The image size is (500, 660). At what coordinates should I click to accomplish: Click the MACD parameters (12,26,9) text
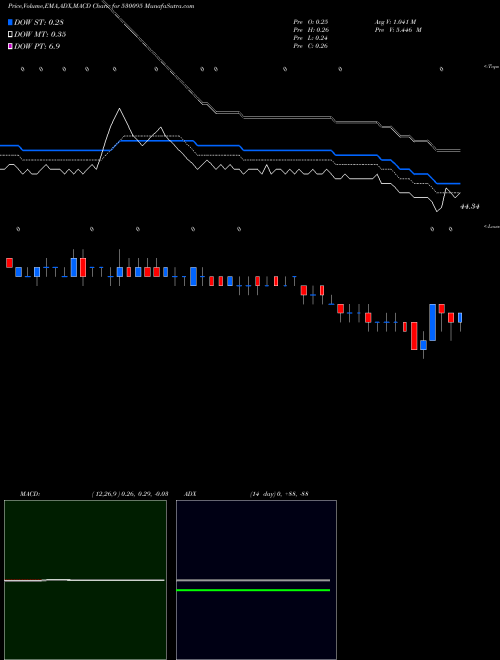[x=130, y=494]
